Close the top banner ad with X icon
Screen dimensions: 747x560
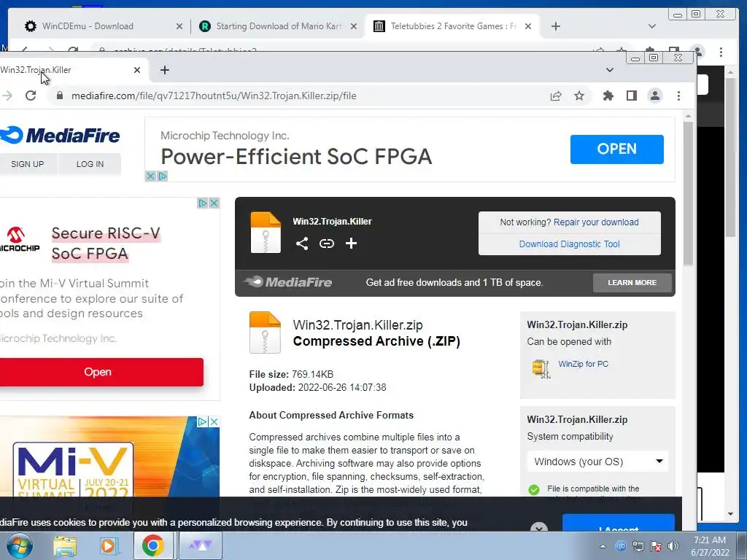tap(150, 176)
